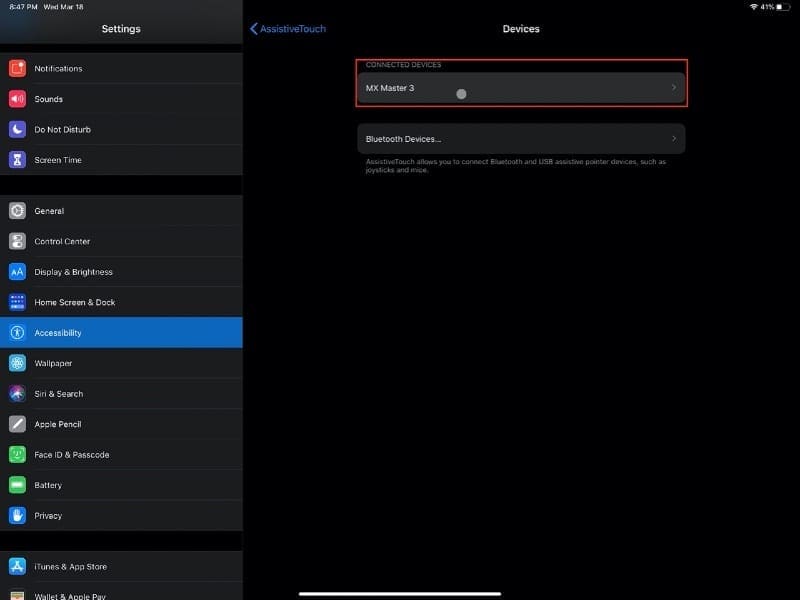This screenshot has width=800, height=600.
Task: Open Screen Time hourglass icon
Action: pos(17,160)
